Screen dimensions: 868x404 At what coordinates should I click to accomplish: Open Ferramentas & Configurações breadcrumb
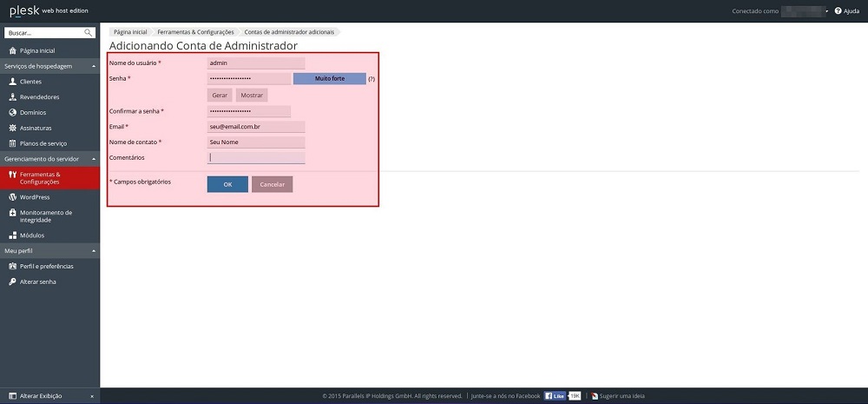(195, 31)
